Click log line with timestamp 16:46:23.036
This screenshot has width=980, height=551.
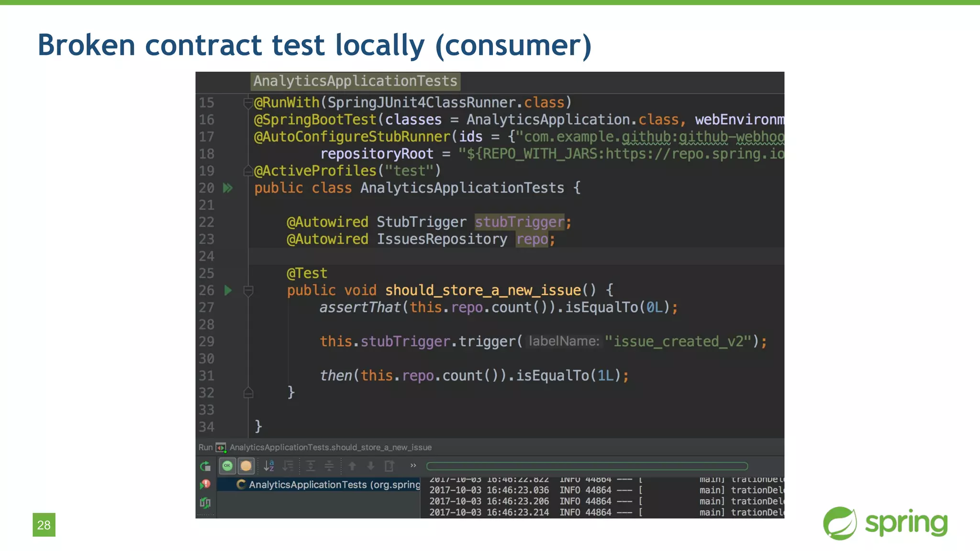click(x=606, y=490)
